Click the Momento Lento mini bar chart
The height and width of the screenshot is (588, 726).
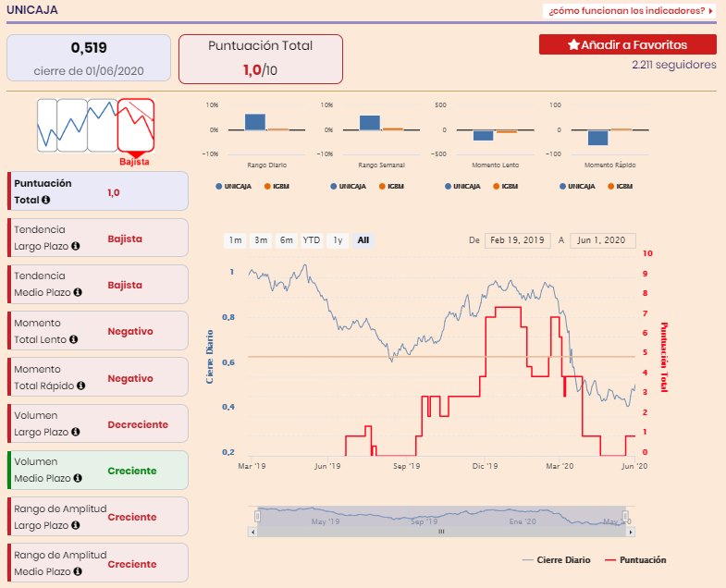click(x=496, y=129)
